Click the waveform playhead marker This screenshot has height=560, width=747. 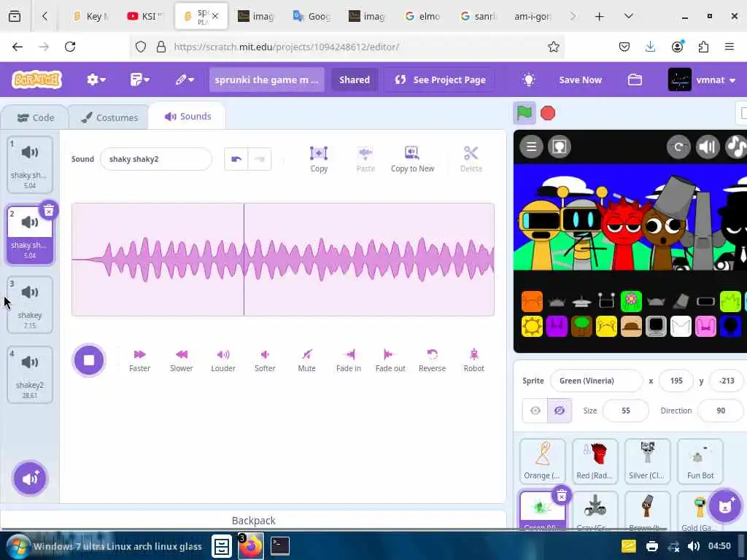pos(244,260)
